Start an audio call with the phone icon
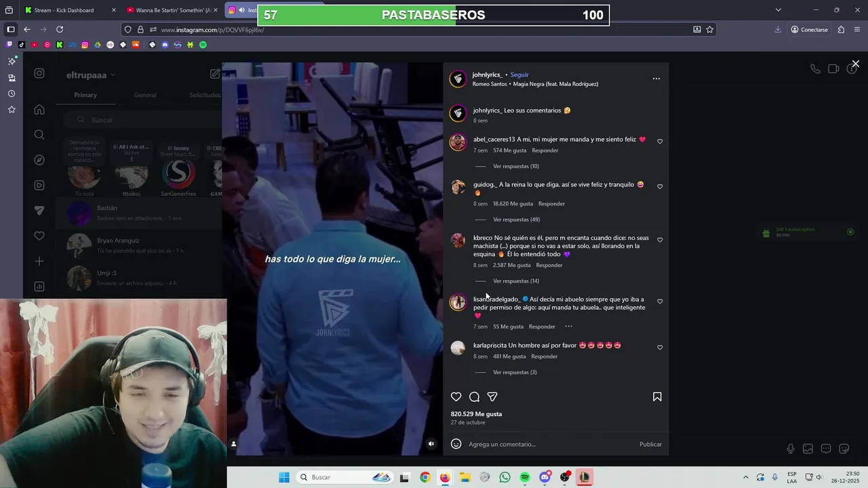868x488 pixels. [815, 68]
